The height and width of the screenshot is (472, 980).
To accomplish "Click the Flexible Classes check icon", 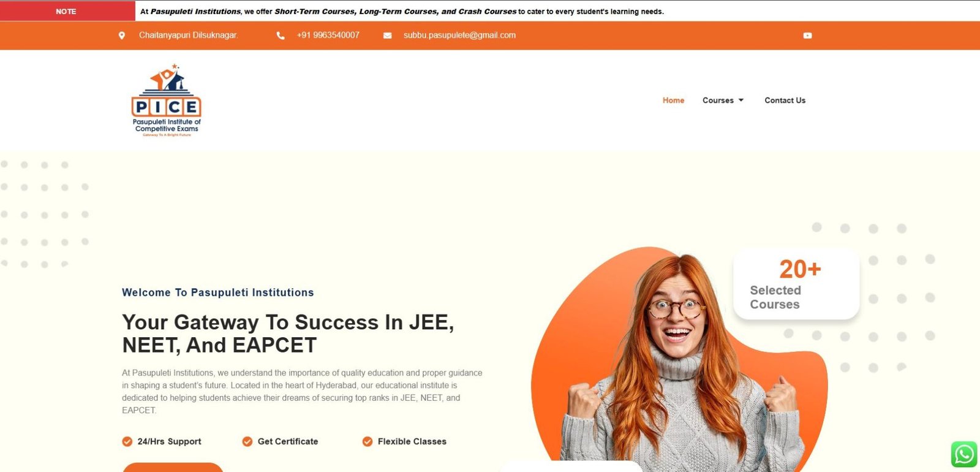I will [367, 441].
